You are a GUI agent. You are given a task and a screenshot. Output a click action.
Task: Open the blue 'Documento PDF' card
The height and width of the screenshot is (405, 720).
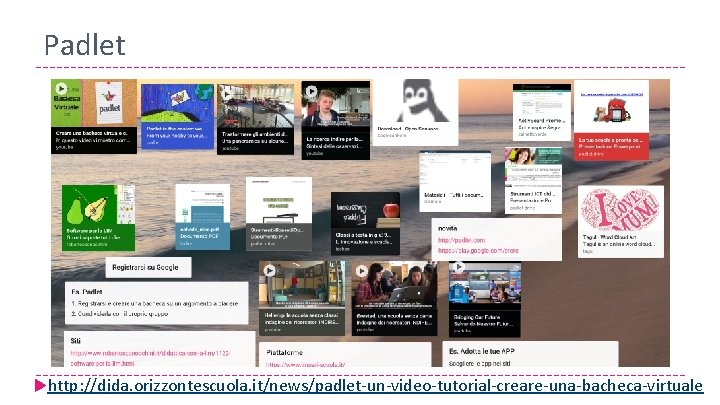pos(202,217)
